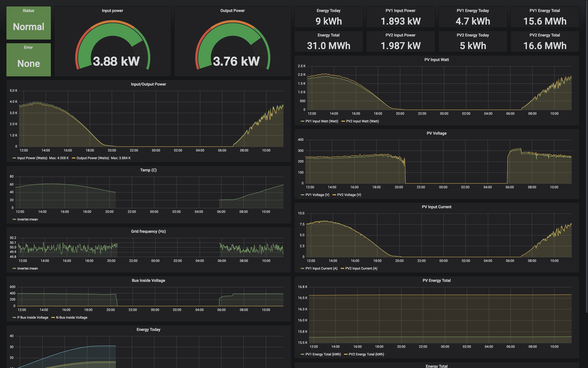
Task: Open the PV Input Watt graph title
Action: (x=437, y=60)
